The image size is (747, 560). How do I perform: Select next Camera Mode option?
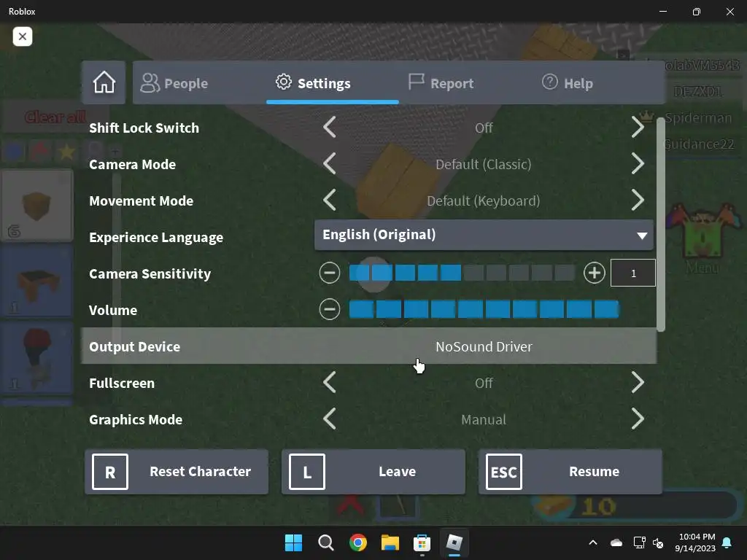638,164
